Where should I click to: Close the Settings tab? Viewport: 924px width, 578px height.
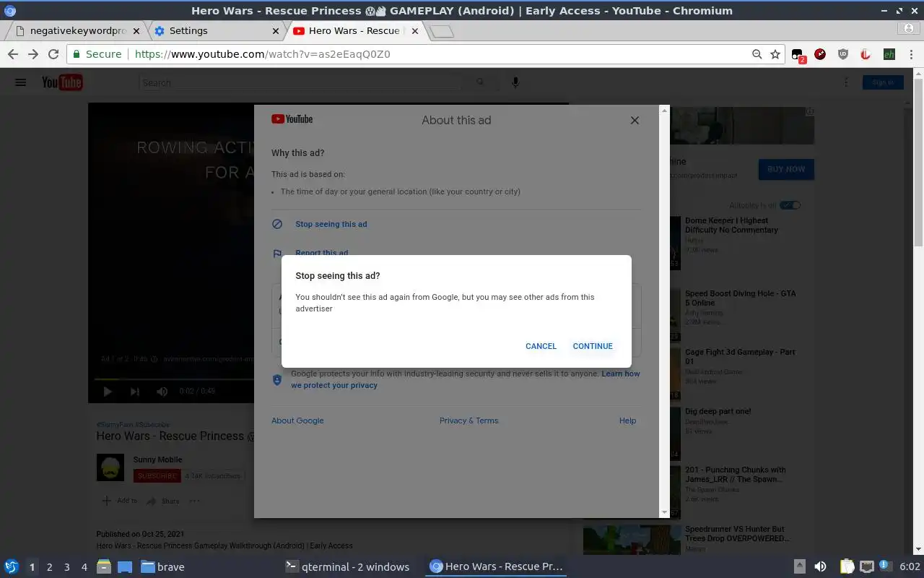pyautogui.click(x=275, y=31)
